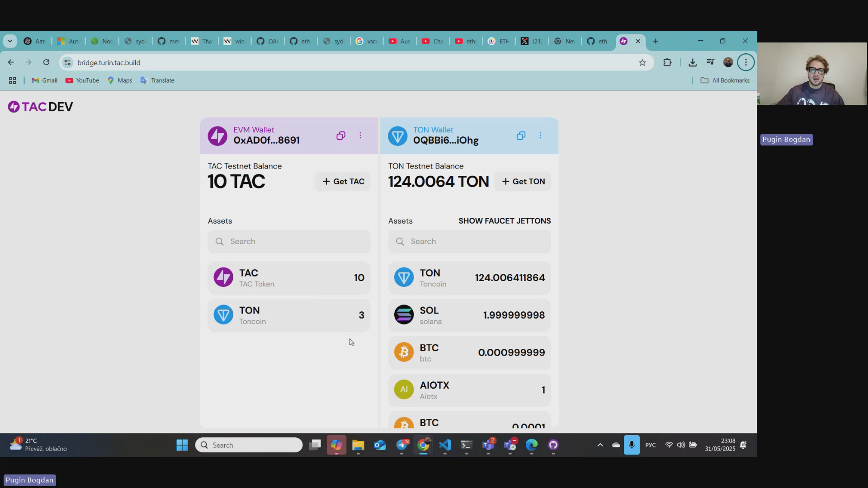Open the Chrome downloads panel

tap(693, 63)
